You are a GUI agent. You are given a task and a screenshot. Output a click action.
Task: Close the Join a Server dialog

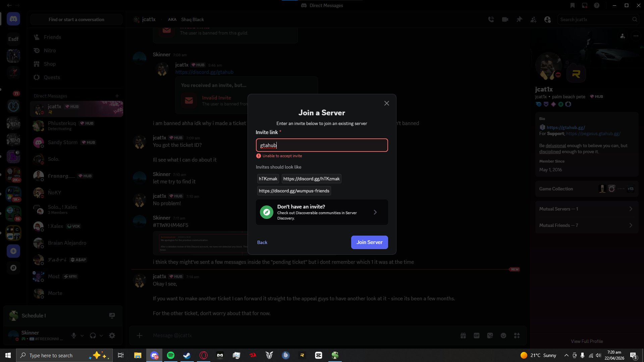(x=387, y=103)
